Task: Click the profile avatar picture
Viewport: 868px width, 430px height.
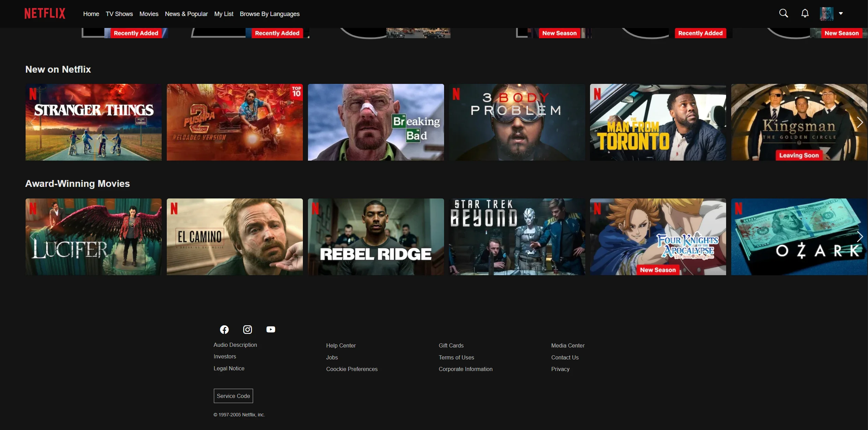Action: [826, 14]
